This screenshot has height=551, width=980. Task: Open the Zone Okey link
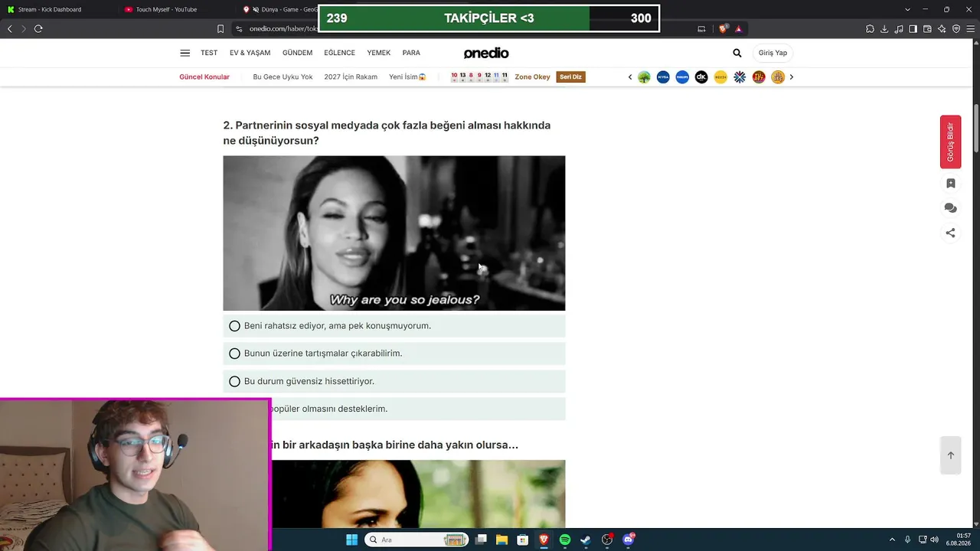pyautogui.click(x=532, y=77)
